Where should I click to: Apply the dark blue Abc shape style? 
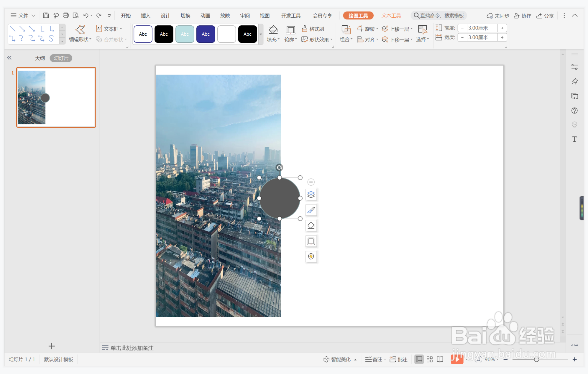pyautogui.click(x=206, y=34)
